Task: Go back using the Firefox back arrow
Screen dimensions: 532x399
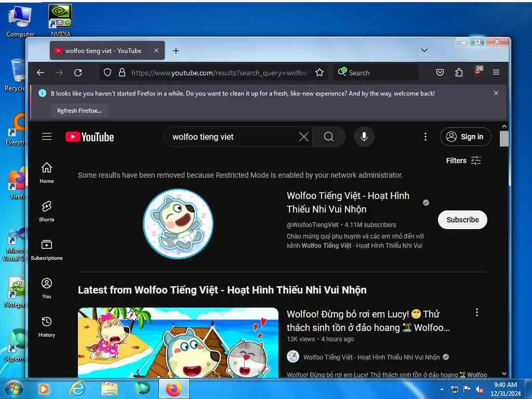Action: 41,73
